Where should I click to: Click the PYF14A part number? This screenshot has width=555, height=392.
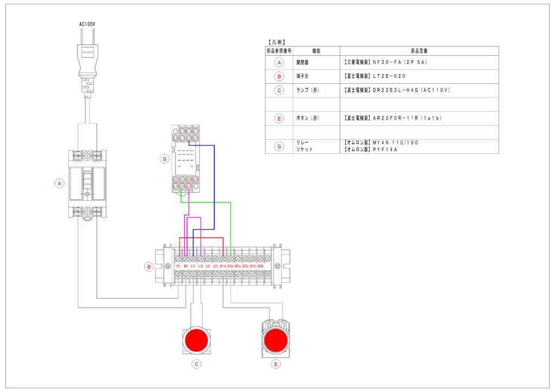click(x=385, y=149)
